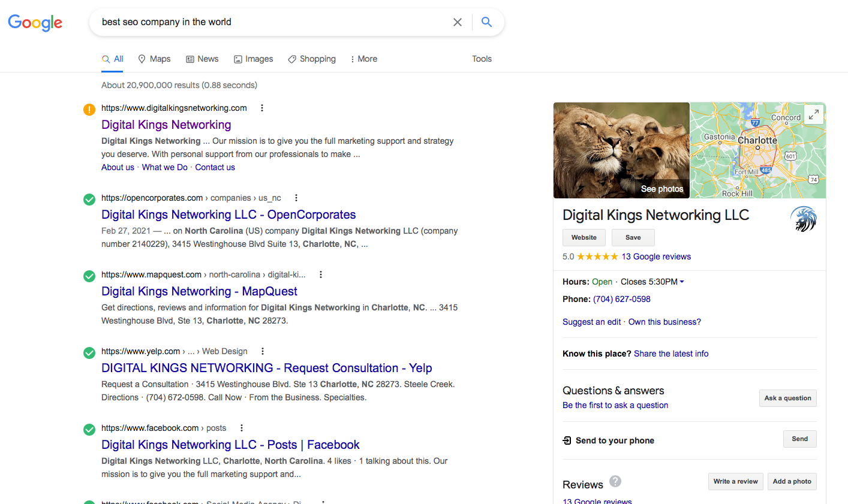The image size is (848, 504).
Task: Click Suggest an edit link
Action: pyautogui.click(x=591, y=322)
